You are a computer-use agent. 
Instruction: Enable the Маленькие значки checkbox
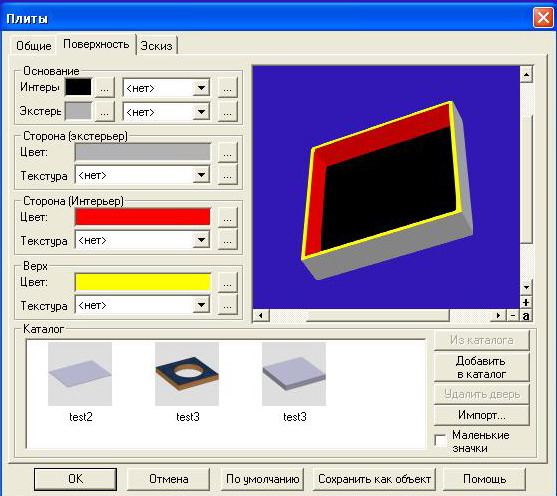tap(440, 440)
